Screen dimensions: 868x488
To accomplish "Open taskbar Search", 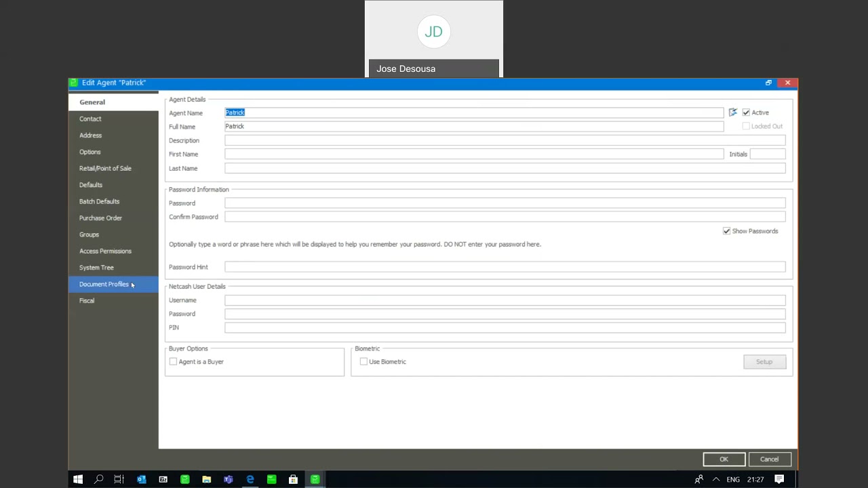I will pos(99,479).
